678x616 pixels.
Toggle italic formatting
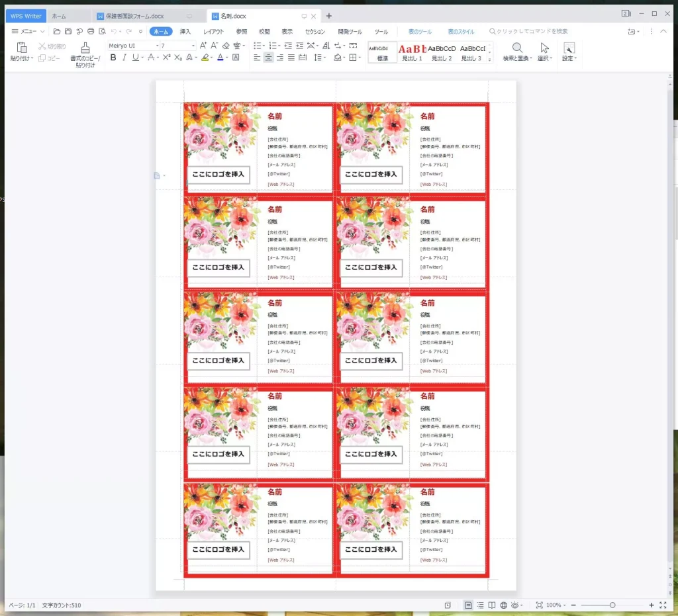pos(124,58)
